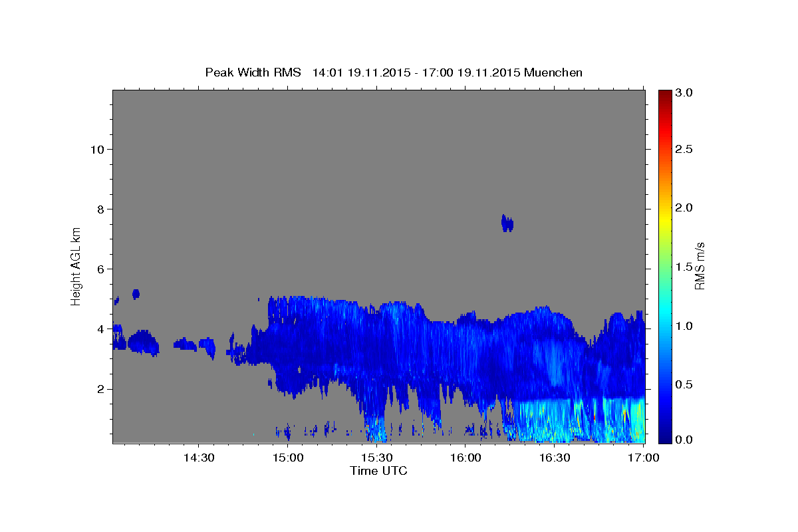Click the colorbar value 2.5
Image resolution: width=798 pixels, height=532 pixels.
pyautogui.click(x=685, y=149)
